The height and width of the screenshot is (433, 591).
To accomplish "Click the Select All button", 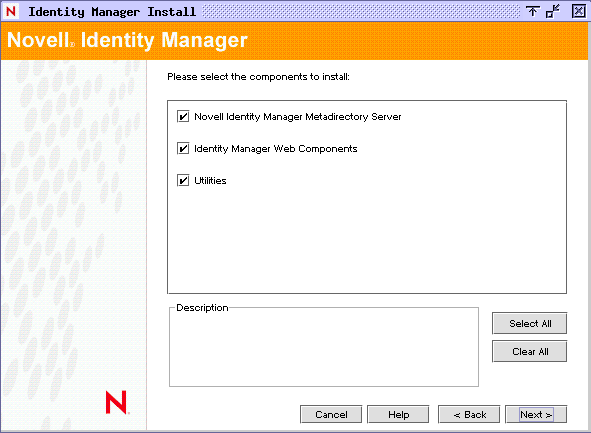I will [x=530, y=323].
